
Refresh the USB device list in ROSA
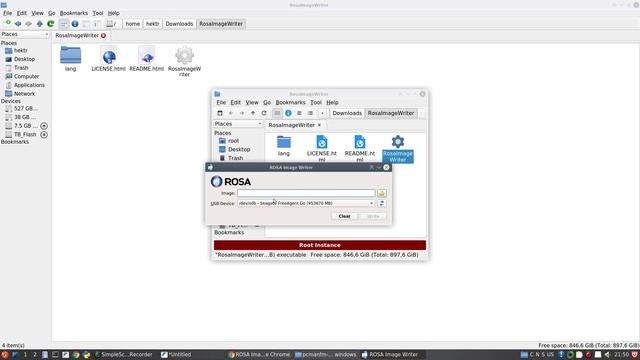pos(382,203)
